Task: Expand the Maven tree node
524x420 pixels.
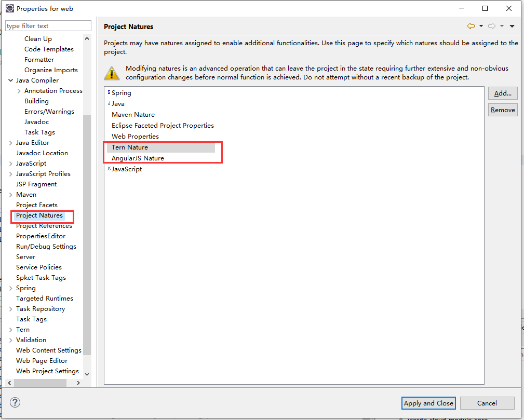Action: [x=11, y=195]
